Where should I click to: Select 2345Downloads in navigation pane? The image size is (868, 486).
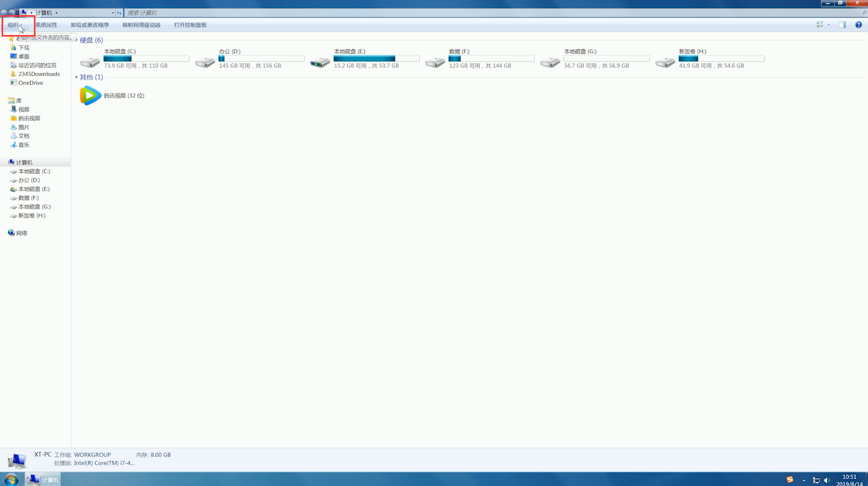pyautogui.click(x=39, y=74)
